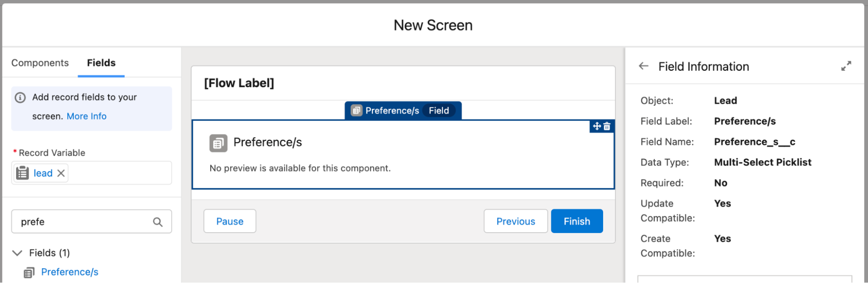Click the Pause button
The width and height of the screenshot is (868, 283).
coord(230,221)
